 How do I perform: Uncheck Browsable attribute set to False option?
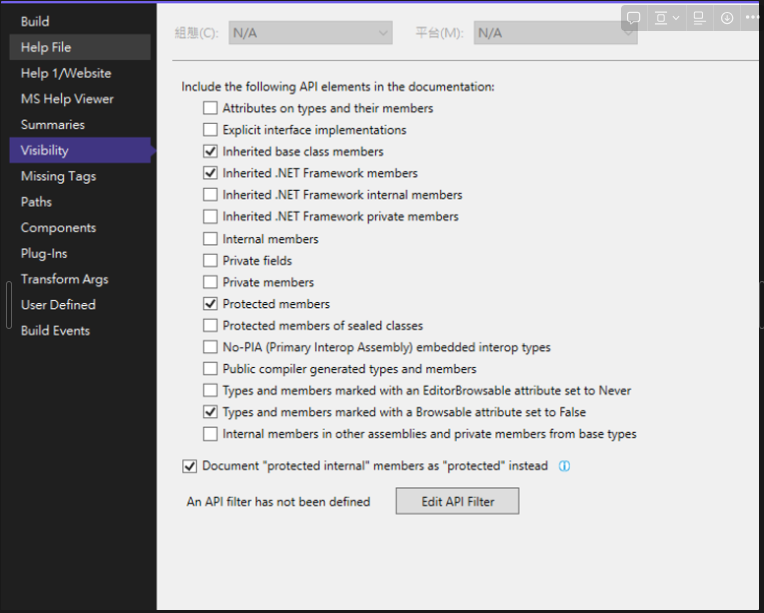210,412
